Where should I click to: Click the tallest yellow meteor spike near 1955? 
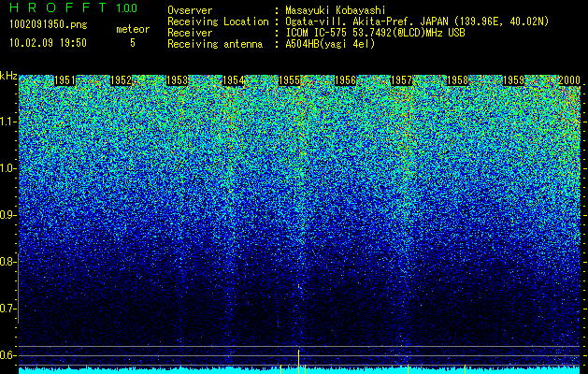click(x=298, y=361)
